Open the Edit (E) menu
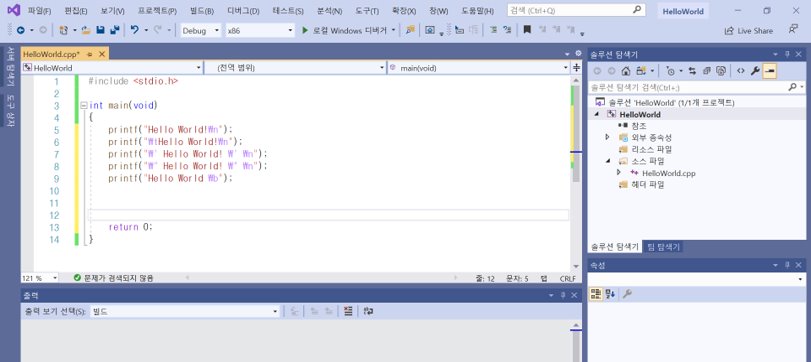The width and height of the screenshot is (811, 362). coord(76,11)
